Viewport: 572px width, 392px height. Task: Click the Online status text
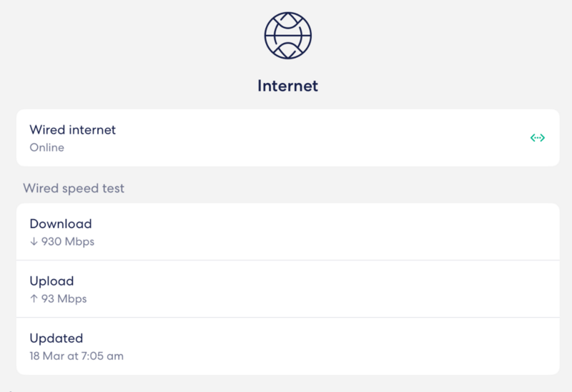pyautogui.click(x=46, y=148)
